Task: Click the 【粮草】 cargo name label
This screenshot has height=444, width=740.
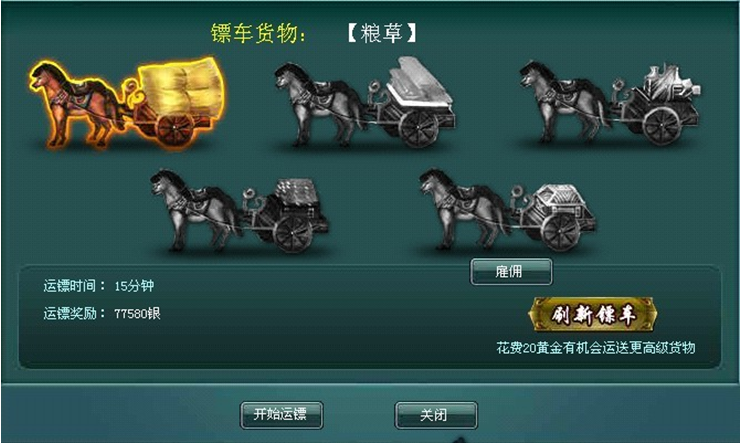Action: (382, 34)
